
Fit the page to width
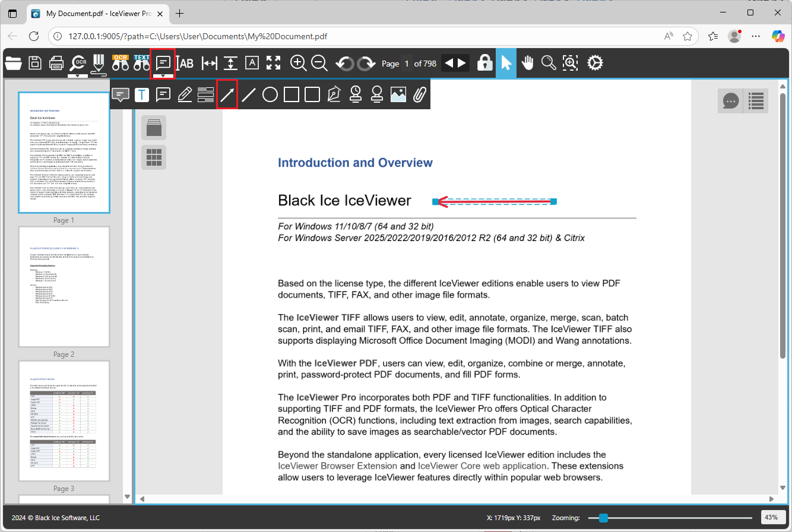pyautogui.click(x=209, y=63)
